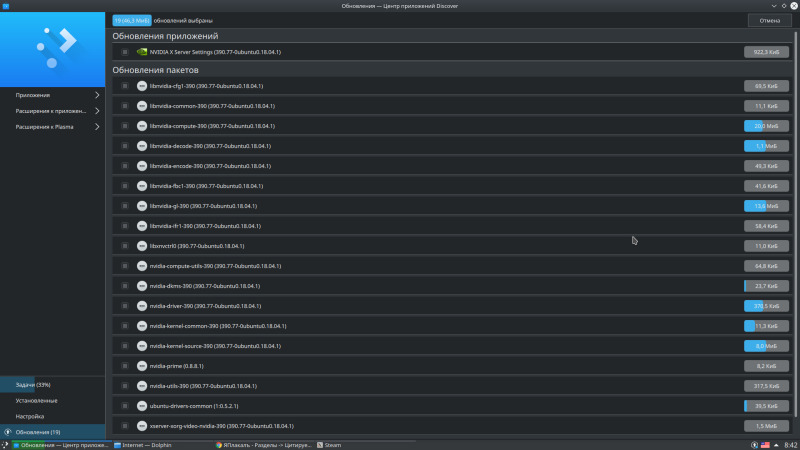Viewport: 800px width, 450px height.
Task: Toggle checkbox for libnvidia-gl-390
Action: (124, 206)
